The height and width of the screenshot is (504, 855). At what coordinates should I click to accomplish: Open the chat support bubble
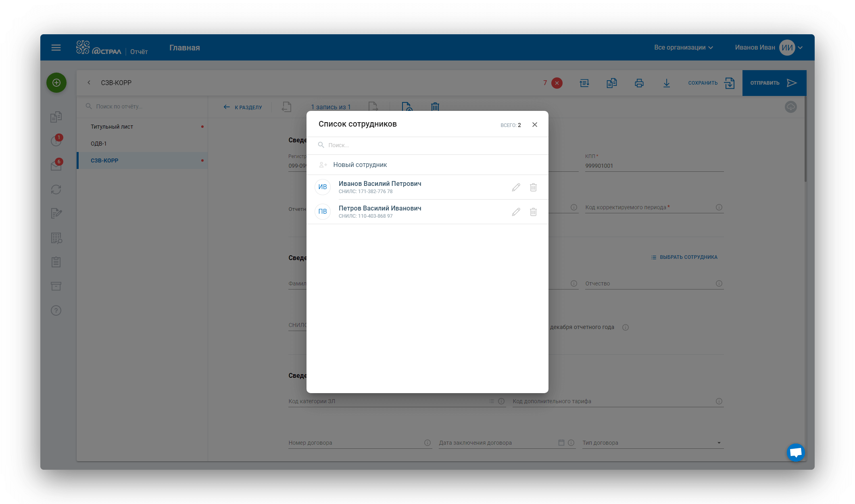796,452
